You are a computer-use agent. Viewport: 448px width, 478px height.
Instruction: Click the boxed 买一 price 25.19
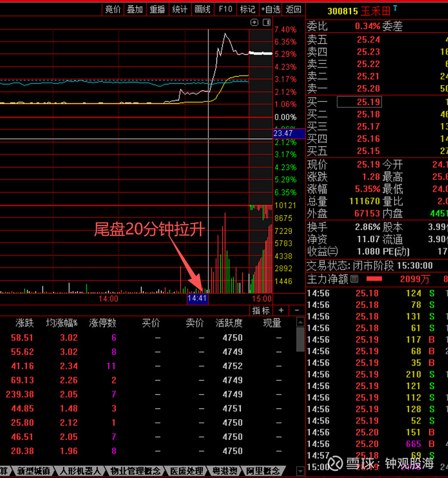pyautogui.click(x=360, y=102)
